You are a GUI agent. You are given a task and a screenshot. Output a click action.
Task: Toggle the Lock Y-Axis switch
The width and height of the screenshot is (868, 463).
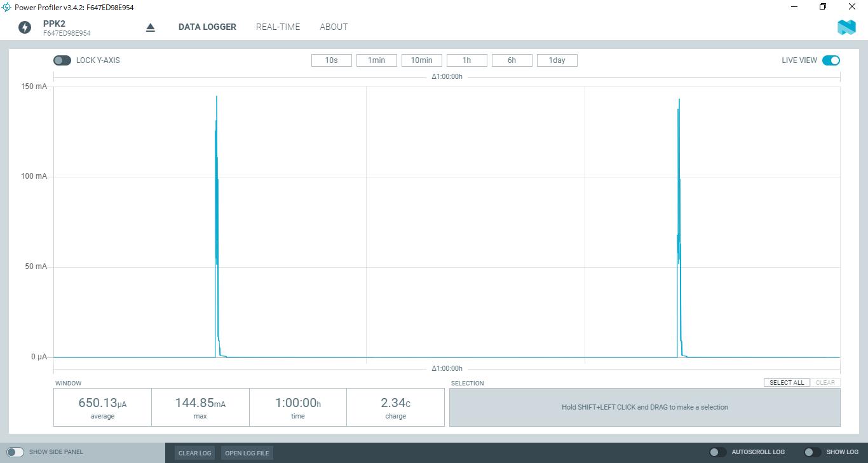(x=62, y=60)
